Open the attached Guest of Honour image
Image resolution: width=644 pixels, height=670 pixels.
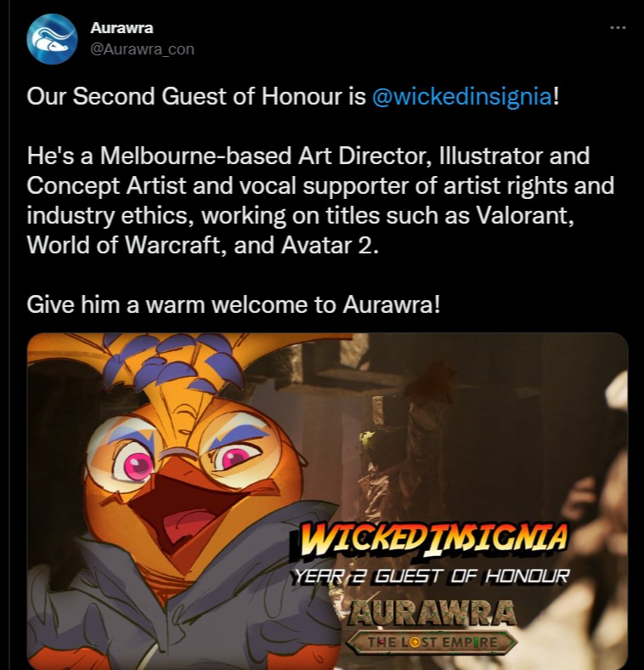(x=328, y=501)
